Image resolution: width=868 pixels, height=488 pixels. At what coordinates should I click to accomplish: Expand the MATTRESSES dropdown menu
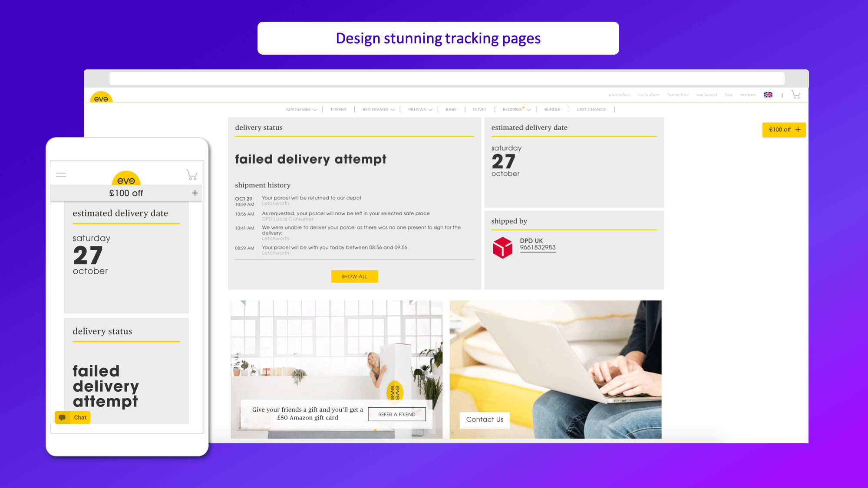pos(300,109)
